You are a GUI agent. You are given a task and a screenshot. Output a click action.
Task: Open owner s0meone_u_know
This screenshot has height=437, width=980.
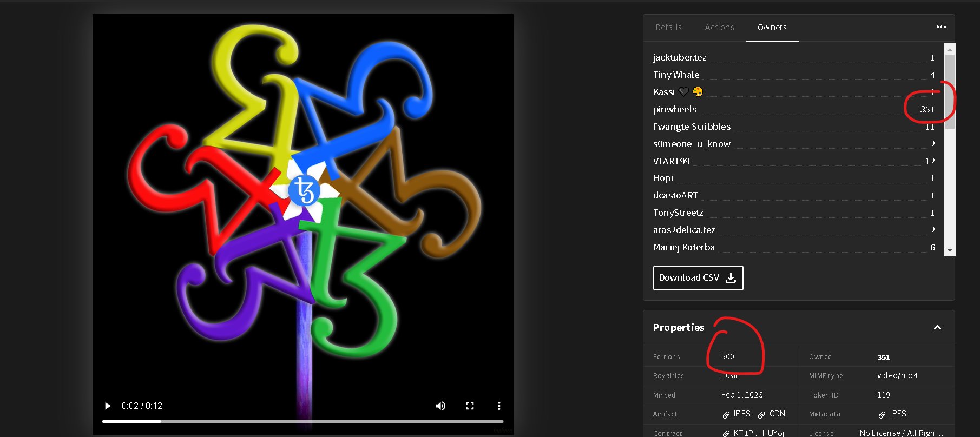point(692,144)
